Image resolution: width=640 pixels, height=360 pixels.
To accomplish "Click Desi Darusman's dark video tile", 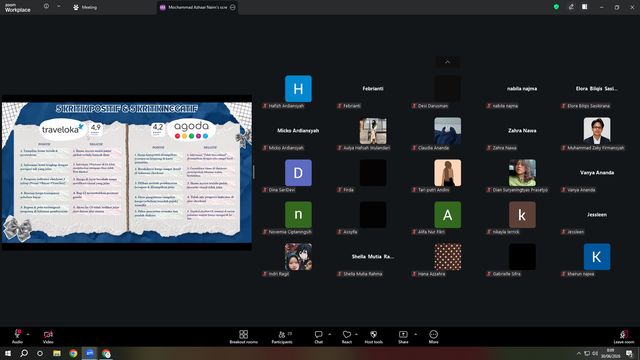I will [x=448, y=89].
